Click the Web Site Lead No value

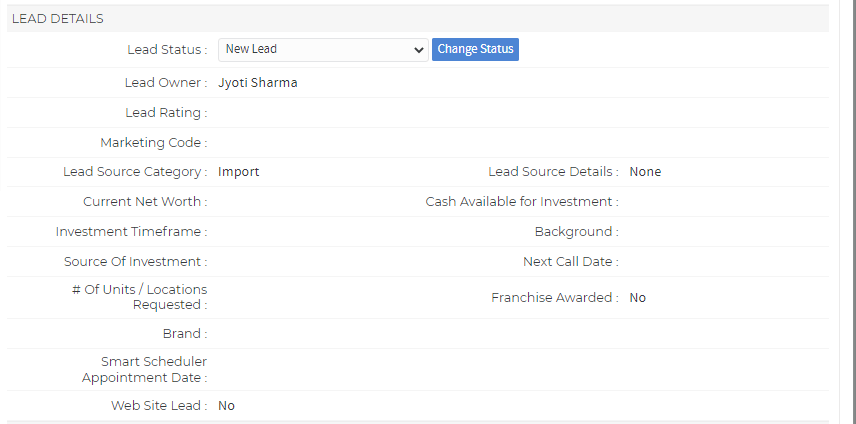tap(226, 406)
